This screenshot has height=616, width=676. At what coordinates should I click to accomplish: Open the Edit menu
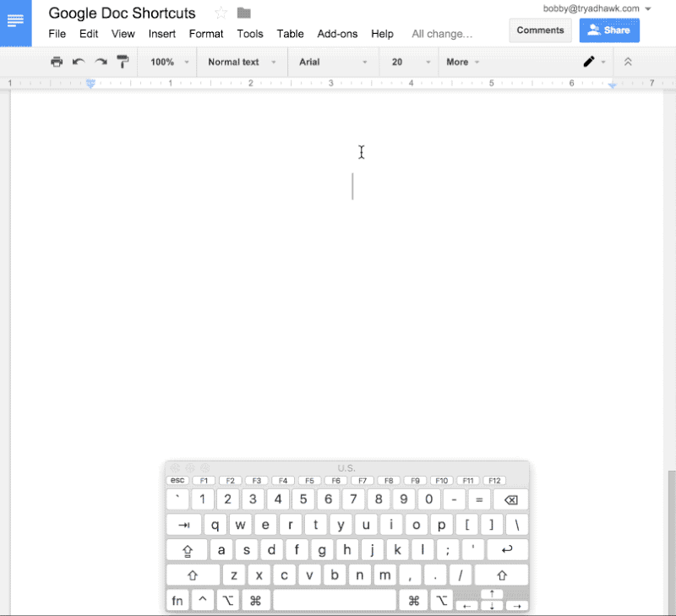[89, 34]
